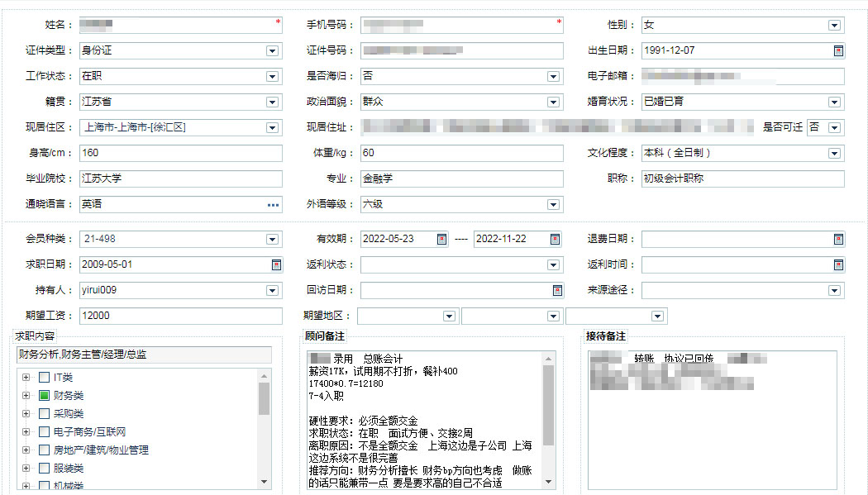Image resolution: width=868 pixels, height=495 pixels.
Task: Click the 证件号码 input field
Action: (462, 51)
